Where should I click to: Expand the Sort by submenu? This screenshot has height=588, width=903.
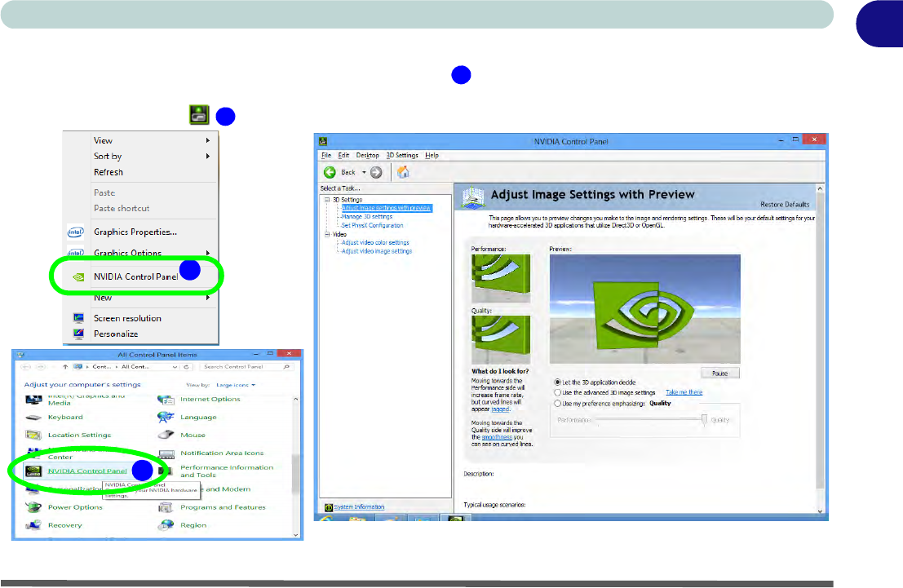point(208,156)
